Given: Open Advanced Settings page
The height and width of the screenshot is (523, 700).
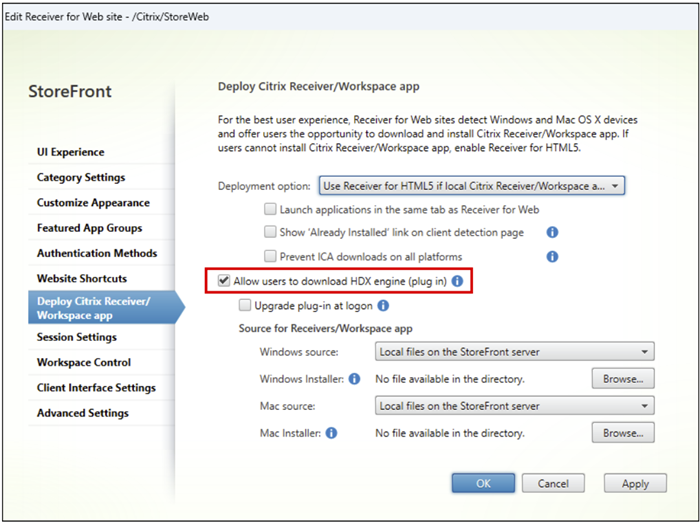Looking at the screenshot, I should coord(83,413).
